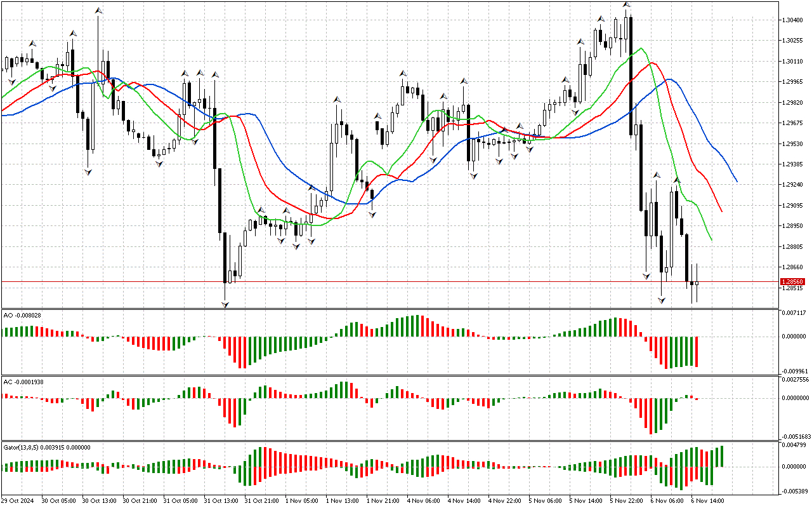Select the 31 Oct 05:00 time label
The height and width of the screenshot is (508, 812).
click(x=181, y=501)
